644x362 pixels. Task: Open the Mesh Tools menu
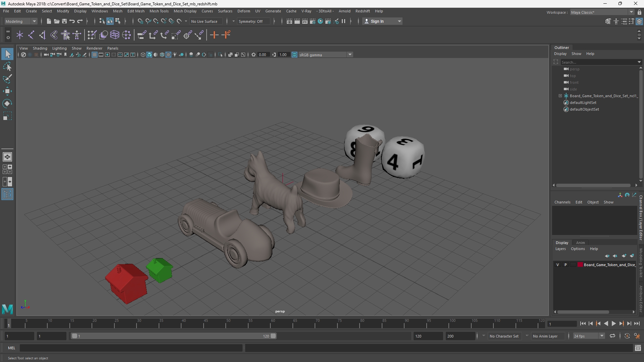pos(159,11)
